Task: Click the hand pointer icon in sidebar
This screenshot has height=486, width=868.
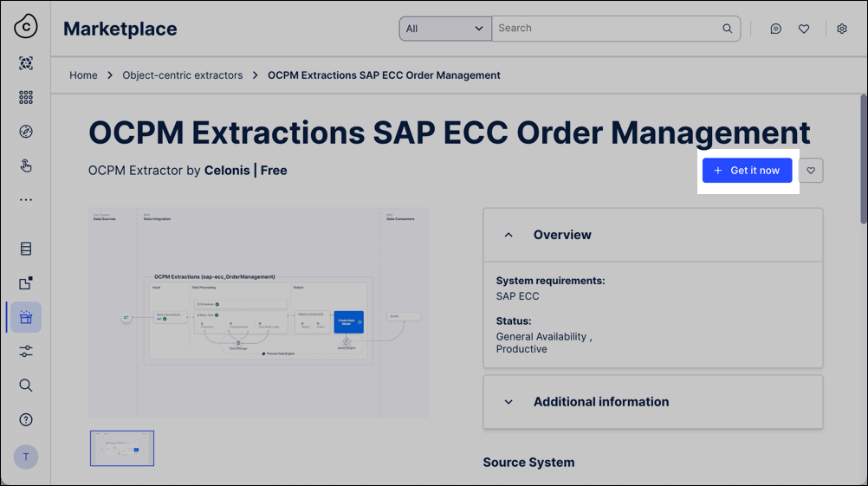Action: pos(26,166)
